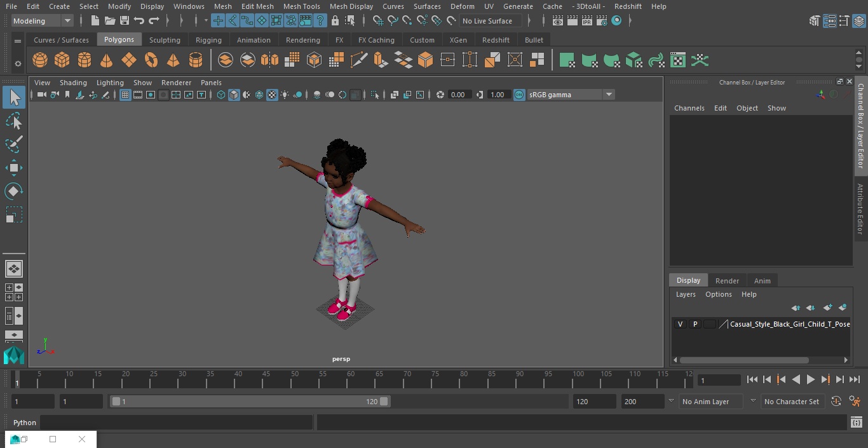Activate the Lasso select tool

pos(14,121)
